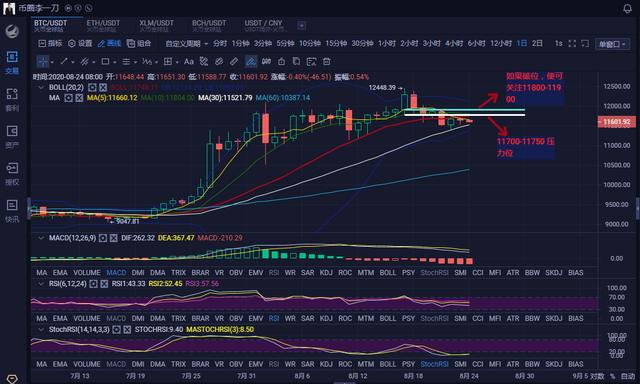
Task: Click the chart's left edge scroll handle
Action: tap(29, 209)
